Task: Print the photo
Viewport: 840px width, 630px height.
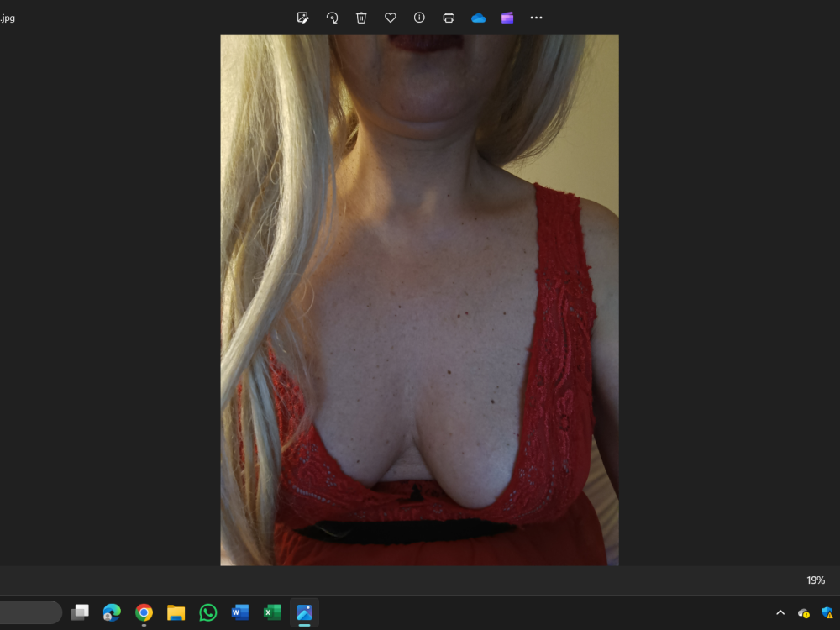Action: coord(449,18)
